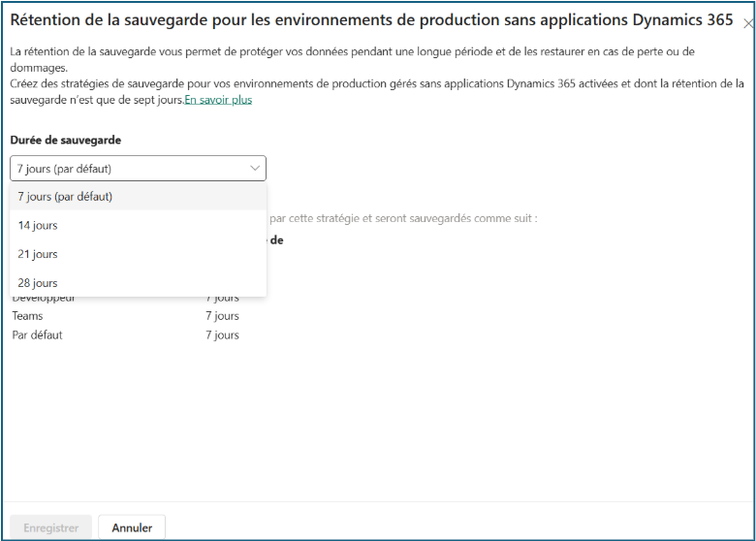Collapse the 7 jours (par défaut) combo box

138,169
